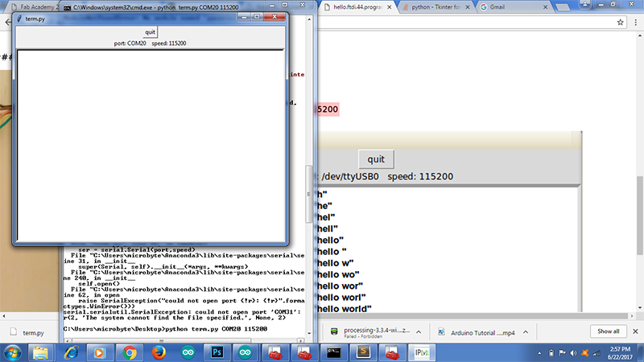644x362 pixels.
Task: Click the Chrome back arrow
Action: 7,23
